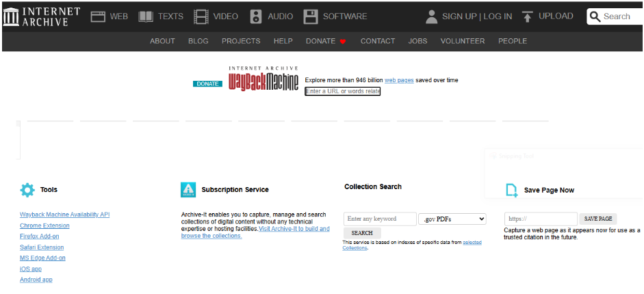This screenshot has height=294, width=644.
Task: Open the Volunteer menu item
Action: (463, 41)
